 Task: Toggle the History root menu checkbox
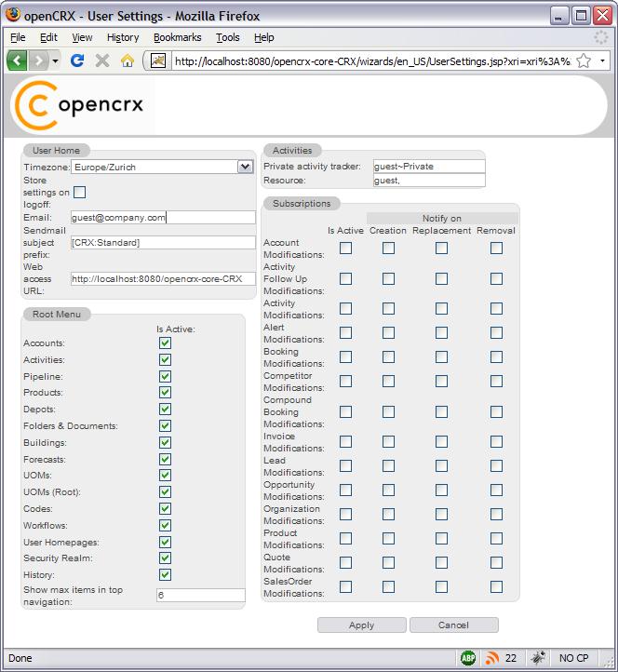165,574
